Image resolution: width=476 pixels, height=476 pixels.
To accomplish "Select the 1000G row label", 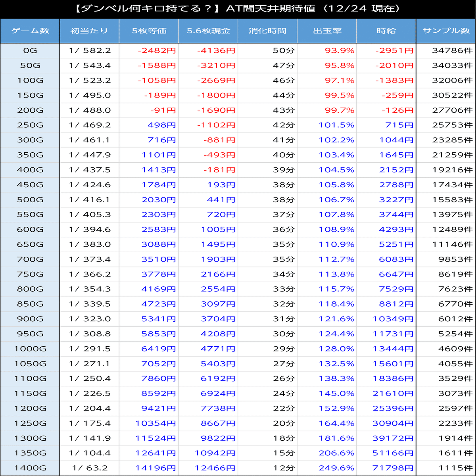I will (30, 349).
